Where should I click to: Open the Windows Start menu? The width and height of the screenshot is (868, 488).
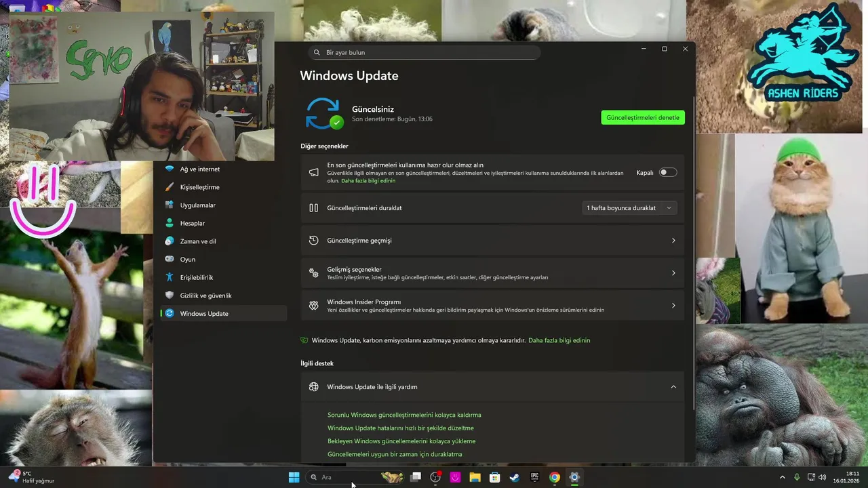point(294,477)
